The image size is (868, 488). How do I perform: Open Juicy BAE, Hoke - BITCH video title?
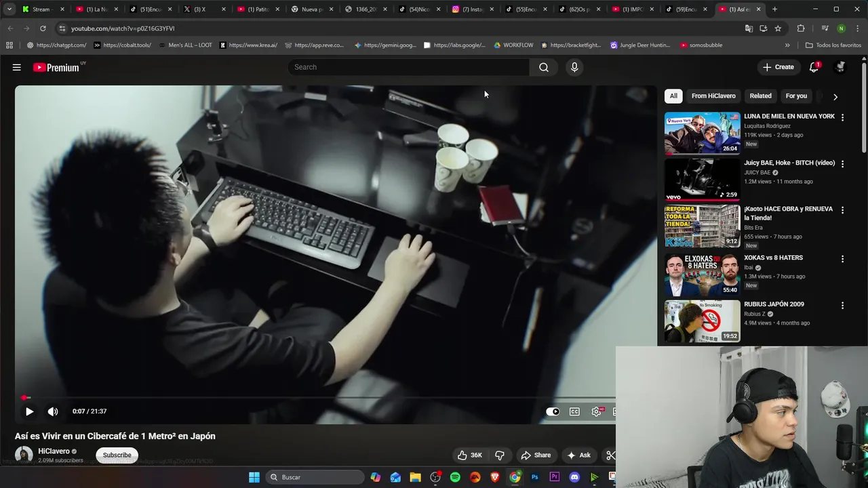[789, 163]
